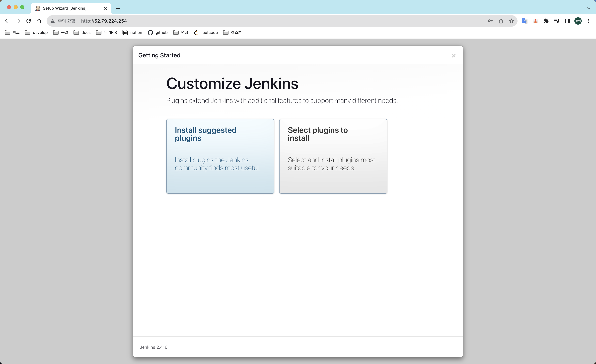
Task: Open the Extensions puzzle menu
Action: point(546,21)
